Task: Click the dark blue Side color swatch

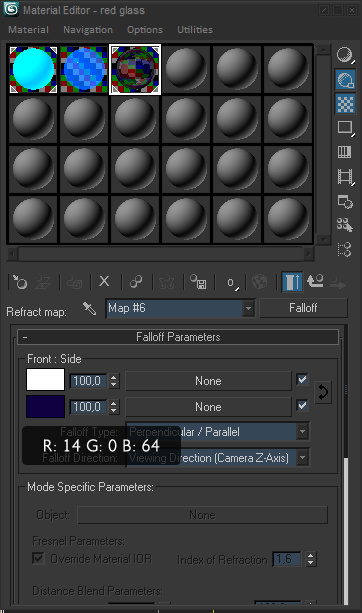Action: pos(45,406)
